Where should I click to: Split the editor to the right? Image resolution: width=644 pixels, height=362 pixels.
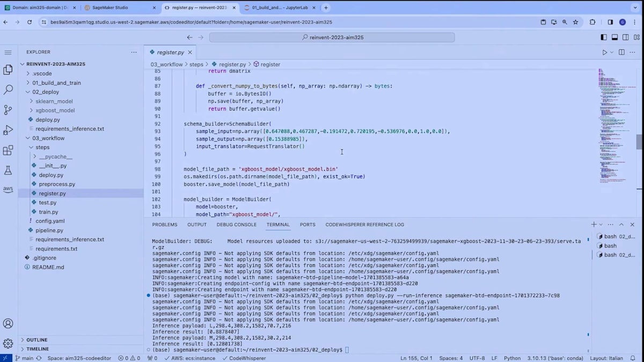pos(621,52)
